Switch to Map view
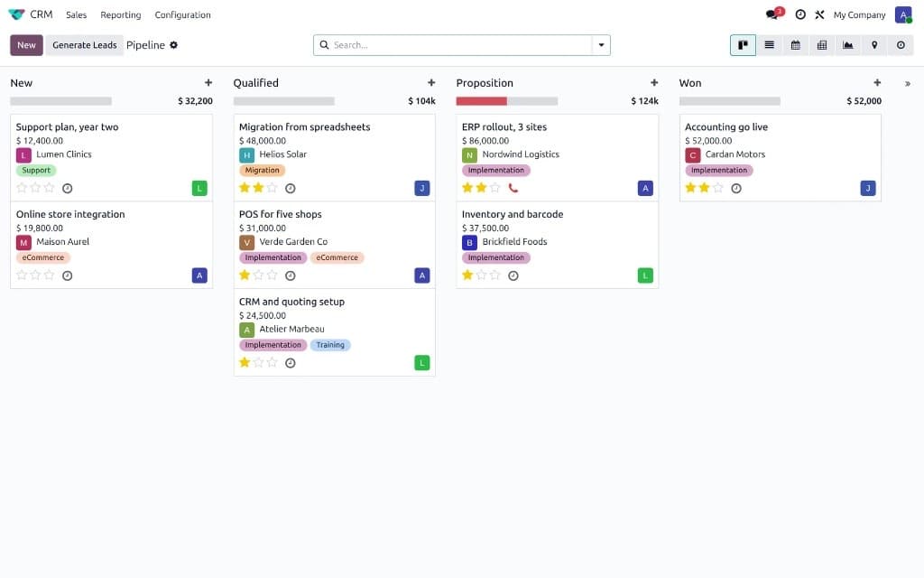The width and height of the screenshot is (924, 578). pyautogui.click(x=874, y=45)
